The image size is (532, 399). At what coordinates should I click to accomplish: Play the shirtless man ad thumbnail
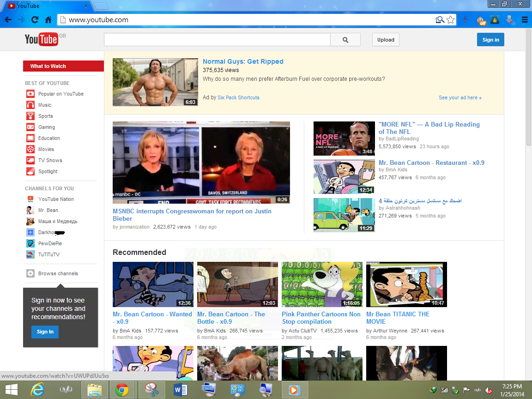pyautogui.click(x=155, y=82)
